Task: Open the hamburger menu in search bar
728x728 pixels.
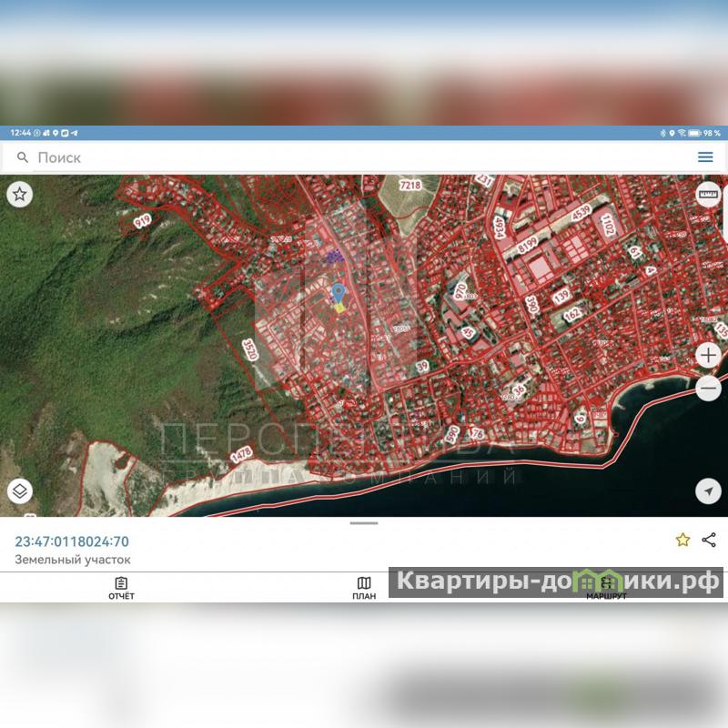Action: click(x=705, y=157)
